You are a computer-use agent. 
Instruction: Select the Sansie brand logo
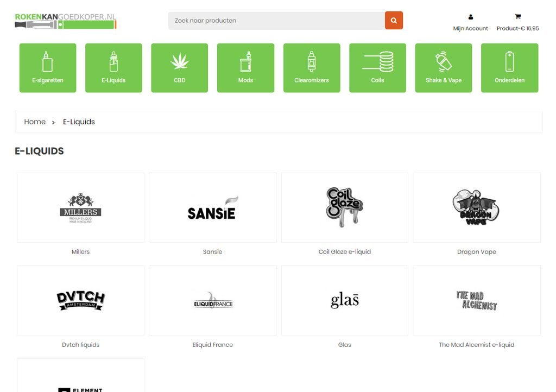(213, 208)
